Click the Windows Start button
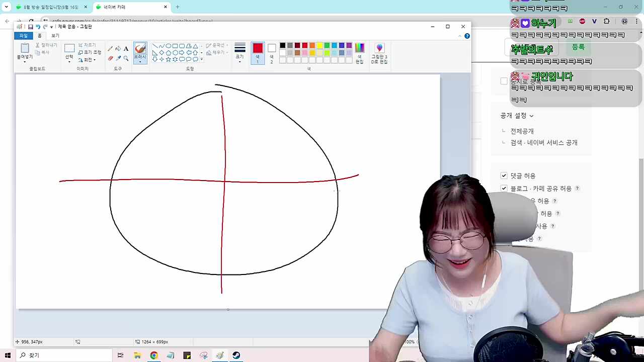The image size is (644, 362). pos(8,355)
